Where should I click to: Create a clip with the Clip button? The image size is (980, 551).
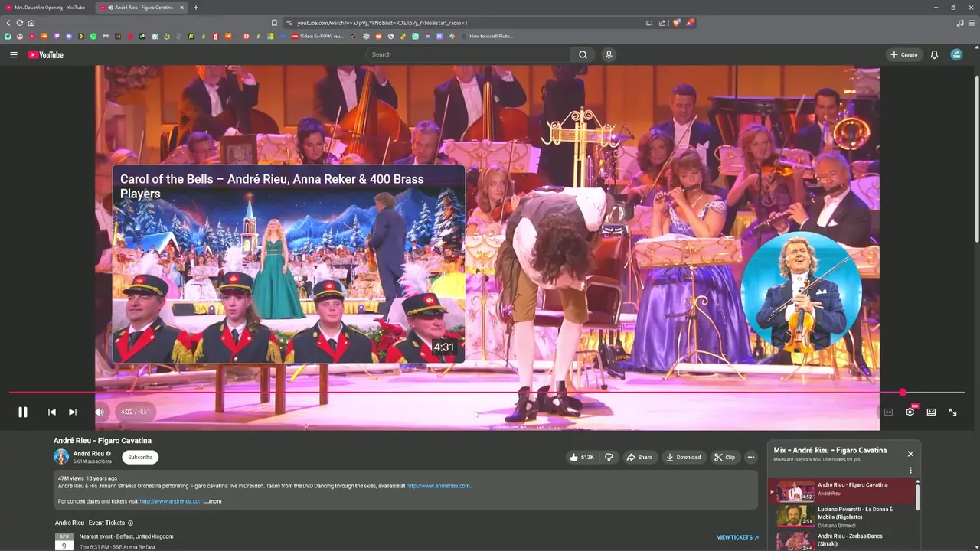tap(724, 457)
